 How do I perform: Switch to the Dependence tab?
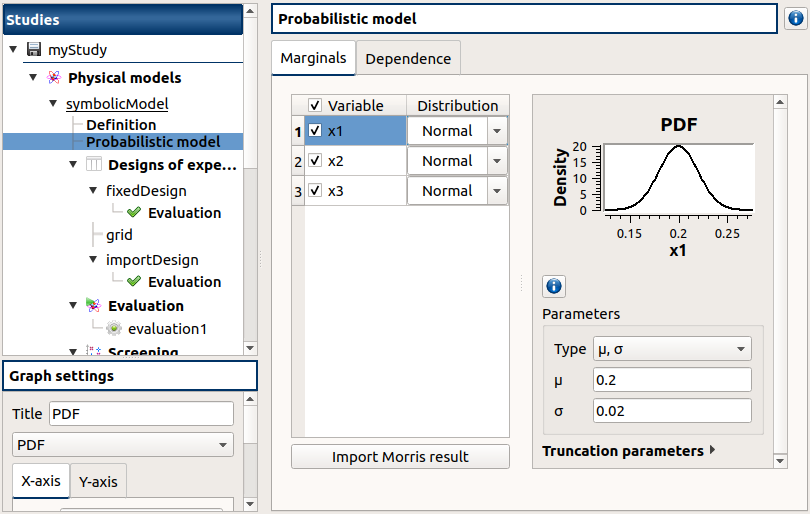click(408, 59)
